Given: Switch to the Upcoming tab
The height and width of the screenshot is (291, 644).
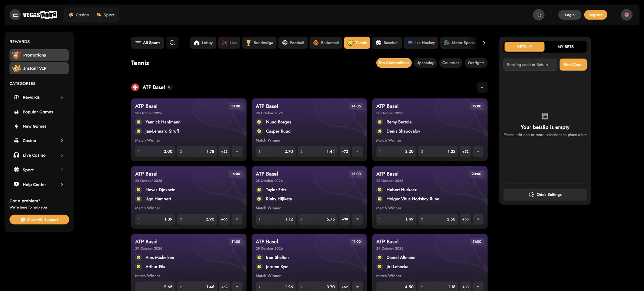Looking at the screenshot, I should click(x=425, y=63).
